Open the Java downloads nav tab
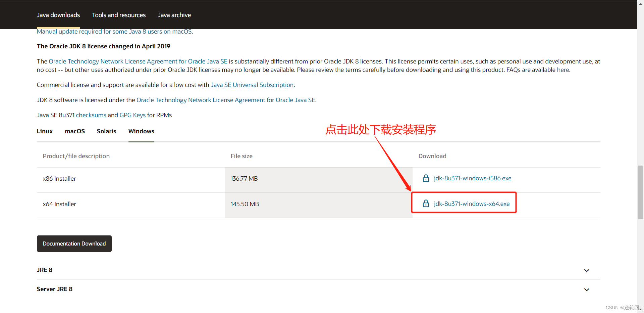Screen dimensions: 644x313 pyautogui.click(x=58, y=15)
